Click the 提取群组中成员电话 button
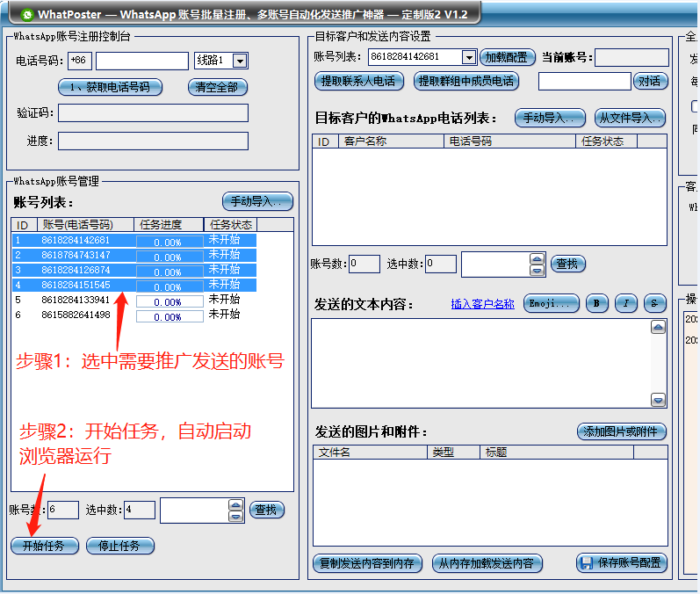The width and height of the screenshot is (700, 594). point(466,82)
